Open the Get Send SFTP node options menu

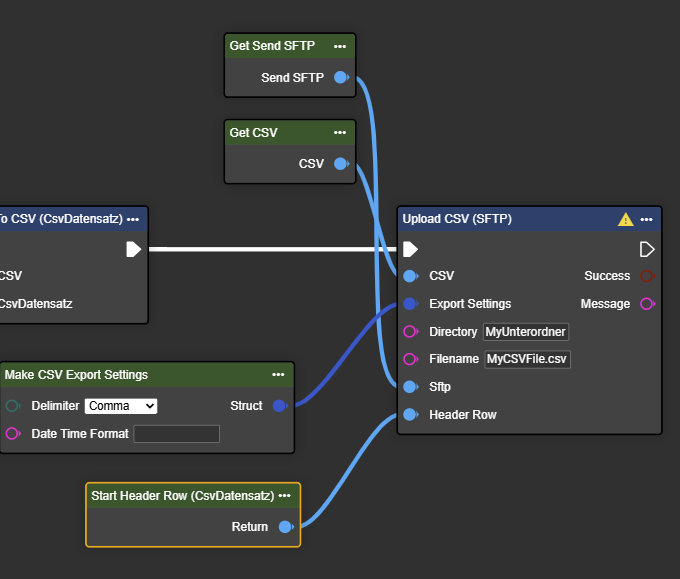point(341,46)
